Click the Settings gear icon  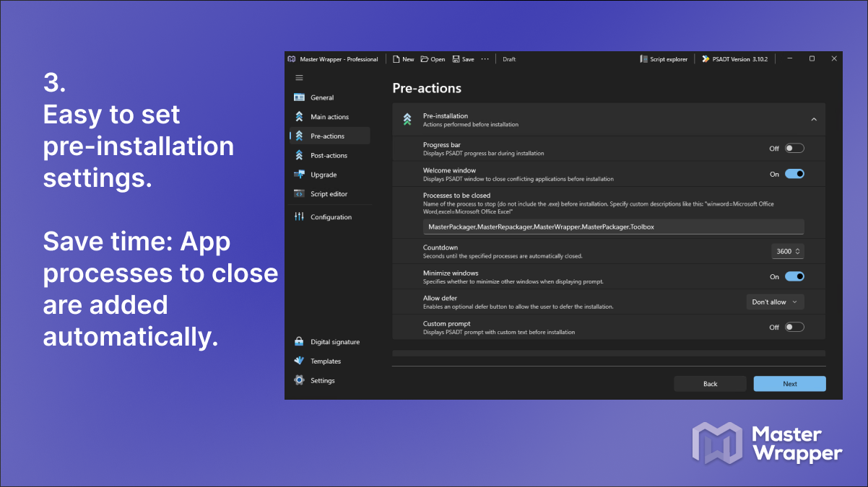[299, 380]
